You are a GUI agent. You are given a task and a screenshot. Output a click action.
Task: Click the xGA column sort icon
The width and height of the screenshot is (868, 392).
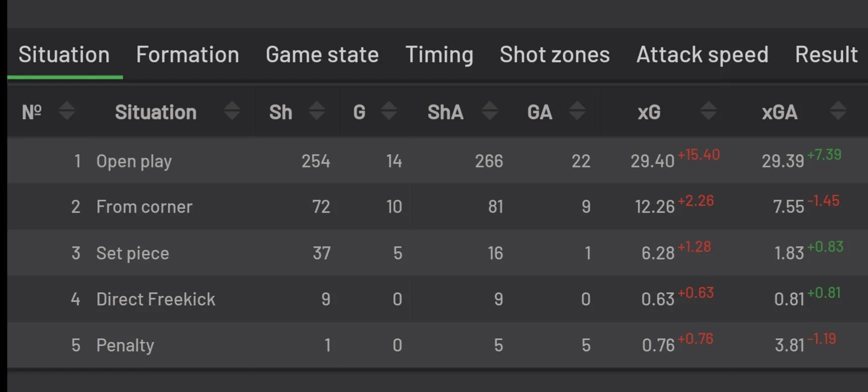point(838,111)
